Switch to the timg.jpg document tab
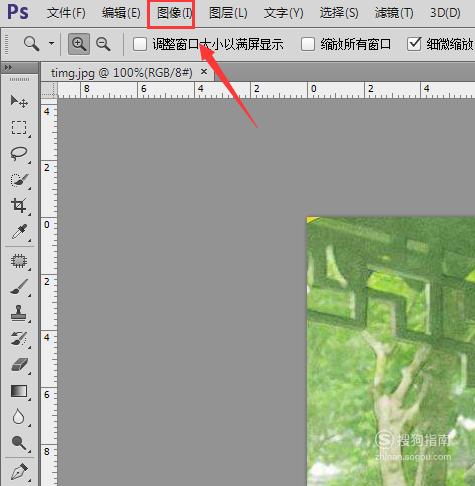 122,72
